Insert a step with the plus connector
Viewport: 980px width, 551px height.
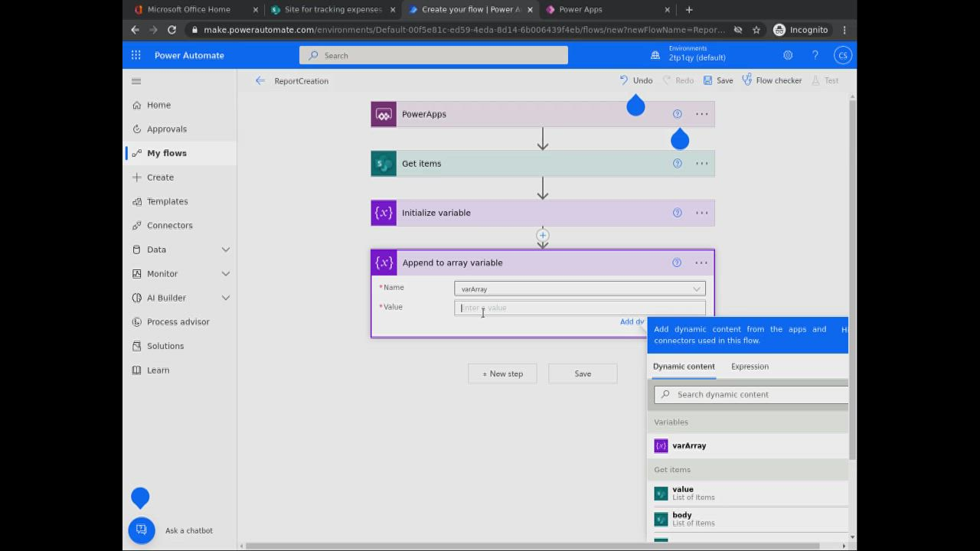[543, 235]
